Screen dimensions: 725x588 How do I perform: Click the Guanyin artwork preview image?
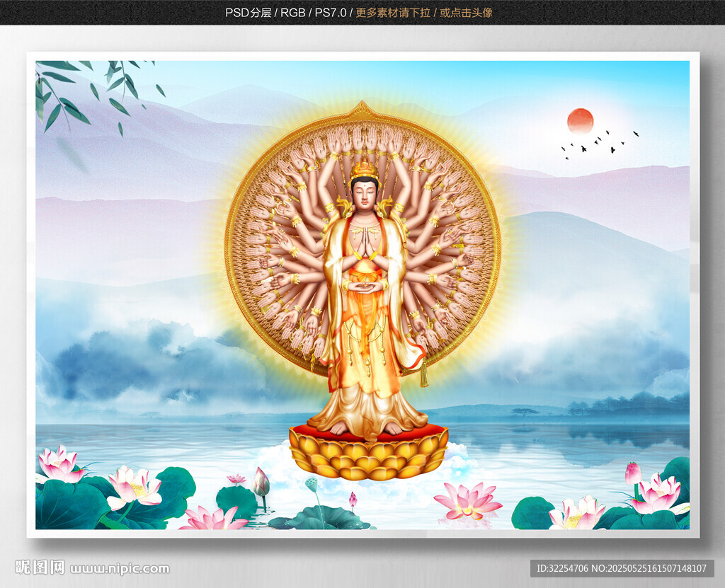(362, 295)
